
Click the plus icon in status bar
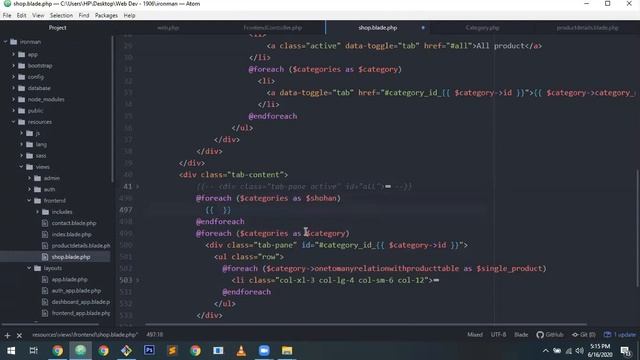pyautogui.click(x=7, y=336)
